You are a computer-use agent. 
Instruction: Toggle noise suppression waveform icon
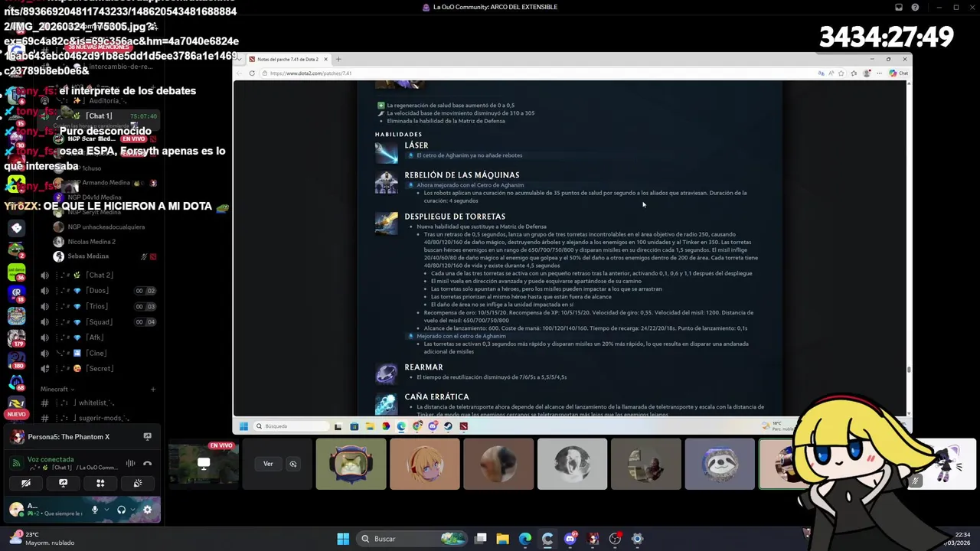click(x=130, y=463)
